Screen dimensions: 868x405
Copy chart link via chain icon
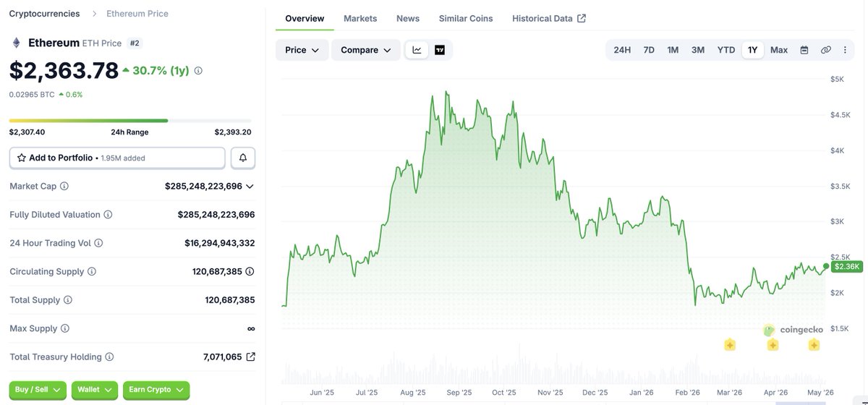pyautogui.click(x=825, y=50)
